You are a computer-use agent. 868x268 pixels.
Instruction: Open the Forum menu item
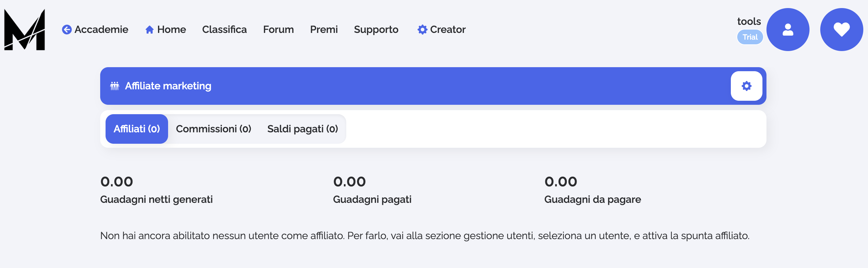coord(278,30)
